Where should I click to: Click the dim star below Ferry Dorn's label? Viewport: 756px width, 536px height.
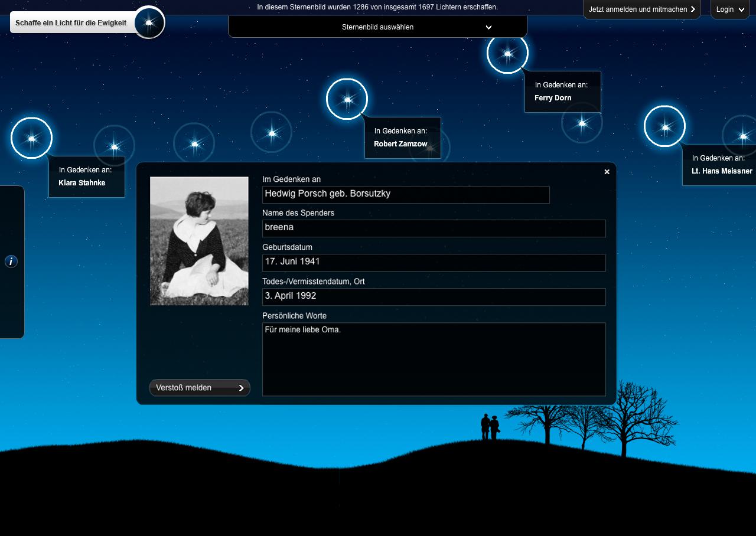[582, 123]
